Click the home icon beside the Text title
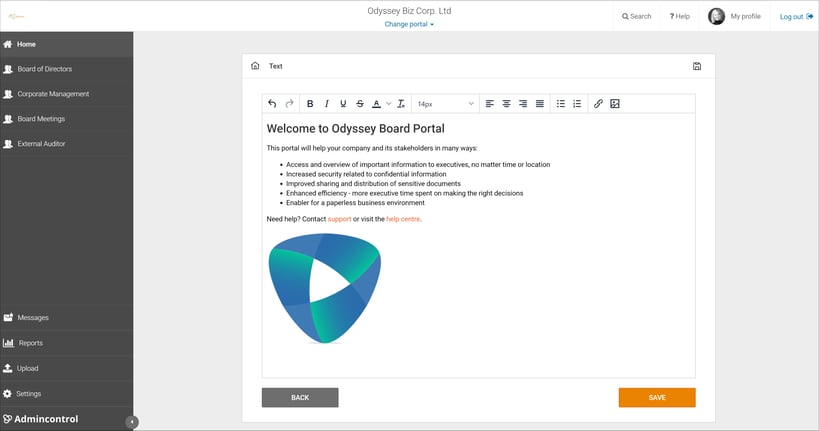 point(255,66)
